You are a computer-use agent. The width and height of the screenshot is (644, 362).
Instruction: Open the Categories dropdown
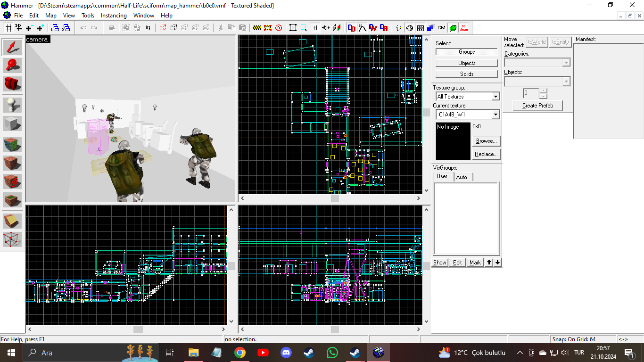pos(566,63)
